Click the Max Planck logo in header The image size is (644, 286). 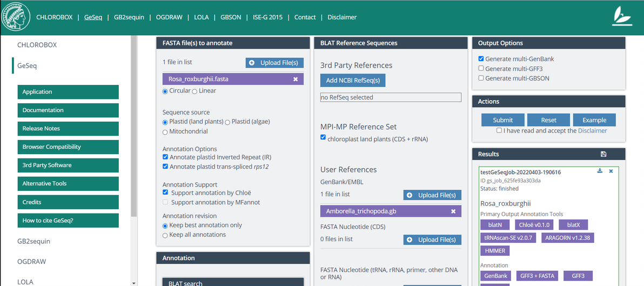tap(16, 17)
